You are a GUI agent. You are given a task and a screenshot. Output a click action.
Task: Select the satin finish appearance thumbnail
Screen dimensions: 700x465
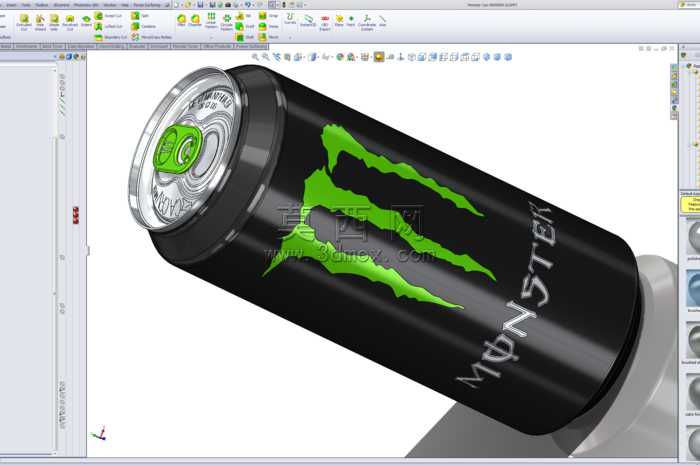point(693,393)
